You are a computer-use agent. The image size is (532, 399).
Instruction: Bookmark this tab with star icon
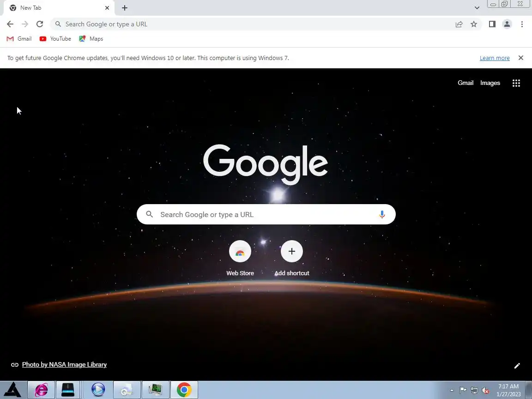pos(474,24)
